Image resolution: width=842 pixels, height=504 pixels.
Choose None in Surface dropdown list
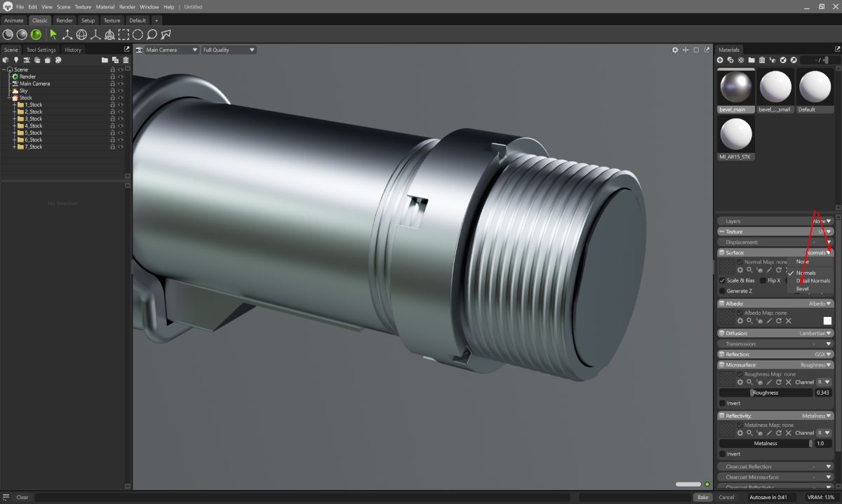(803, 261)
